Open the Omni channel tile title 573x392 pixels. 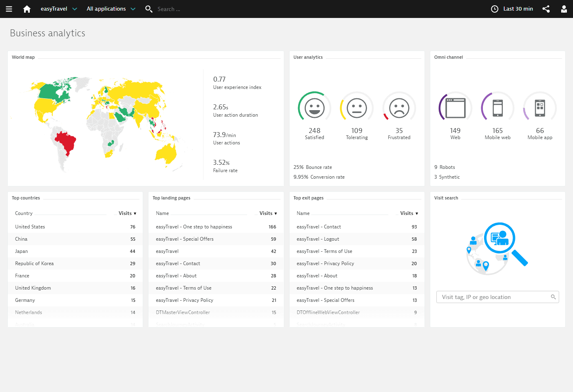449,57
